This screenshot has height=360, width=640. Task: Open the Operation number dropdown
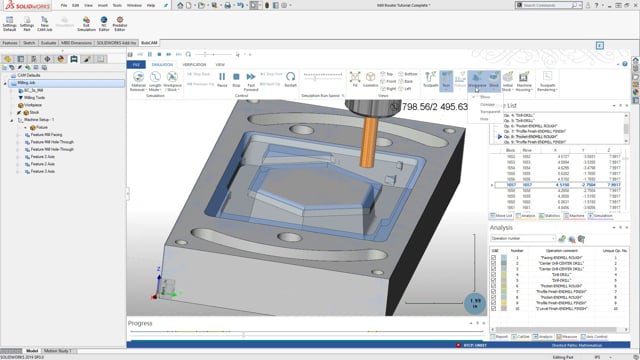[x=523, y=238]
